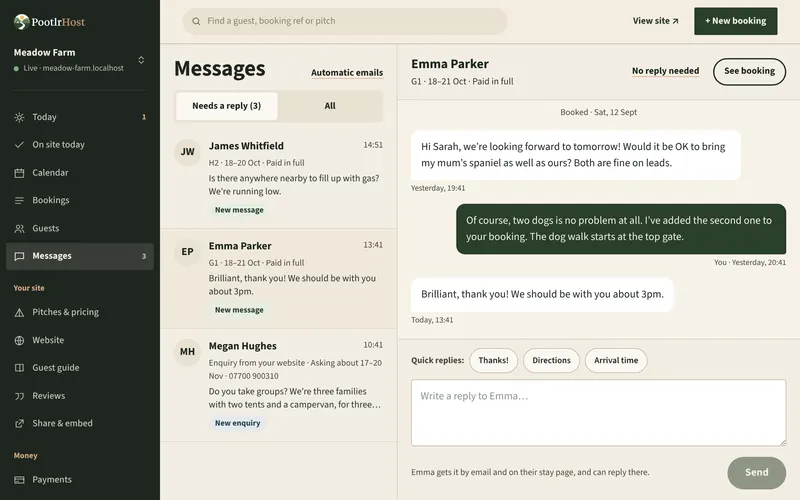
Task: Open Automatic emails link
Action: [x=347, y=73]
